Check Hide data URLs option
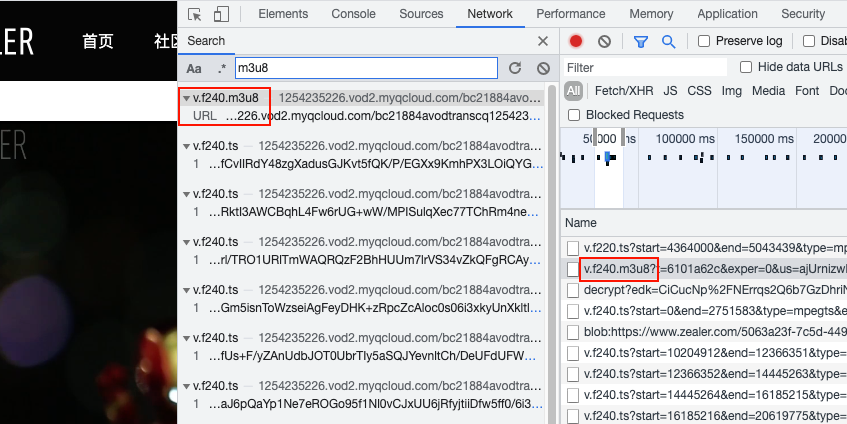Image resolution: width=847 pixels, height=424 pixels. pyautogui.click(x=746, y=67)
